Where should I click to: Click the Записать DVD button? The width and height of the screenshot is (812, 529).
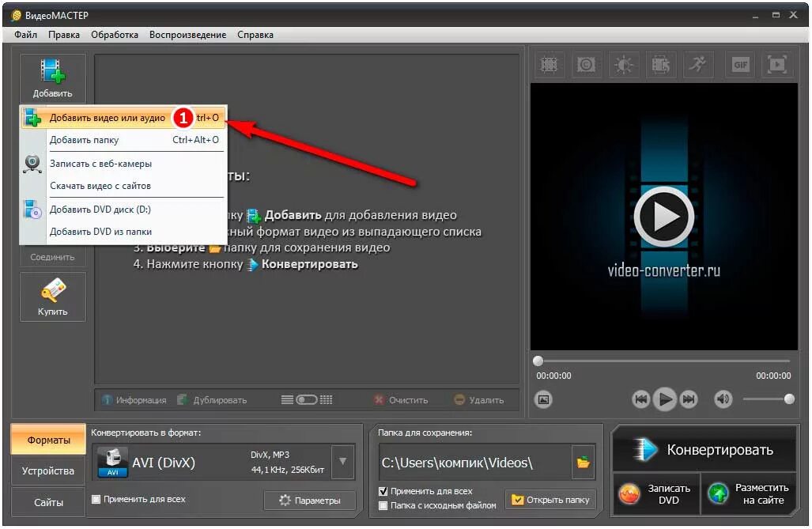coord(656,493)
